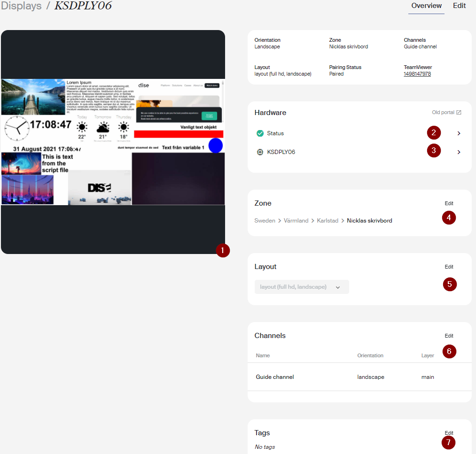Screen dimensions: 476x454
Task: Click the display preview thumbnail
Action: pyautogui.click(x=113, y=142)
